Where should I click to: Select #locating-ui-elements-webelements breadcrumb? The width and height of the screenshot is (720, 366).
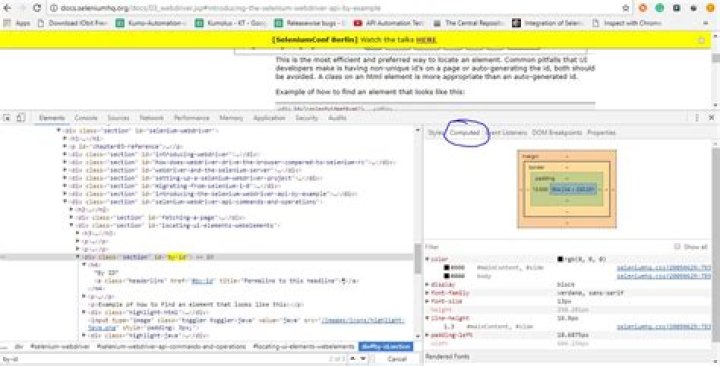(304, 346)
